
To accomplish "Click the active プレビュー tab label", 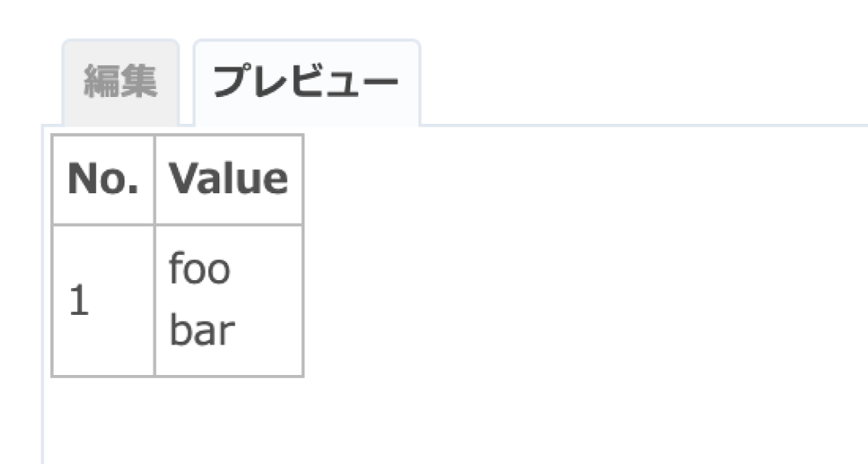I will (x=307, y=81).
